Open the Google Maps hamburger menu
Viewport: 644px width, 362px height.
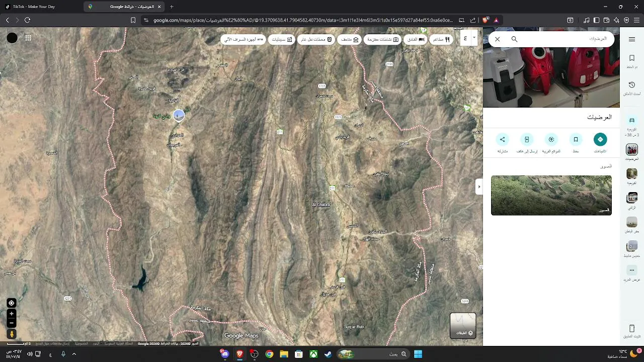(632, 39)
